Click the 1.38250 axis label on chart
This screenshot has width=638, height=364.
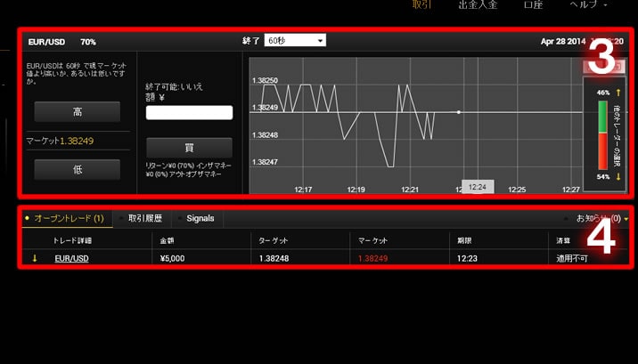coord(265,80)
